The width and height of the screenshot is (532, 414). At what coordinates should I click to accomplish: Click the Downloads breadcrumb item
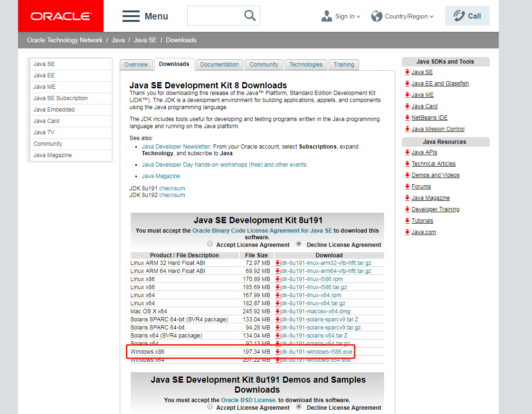181,40
